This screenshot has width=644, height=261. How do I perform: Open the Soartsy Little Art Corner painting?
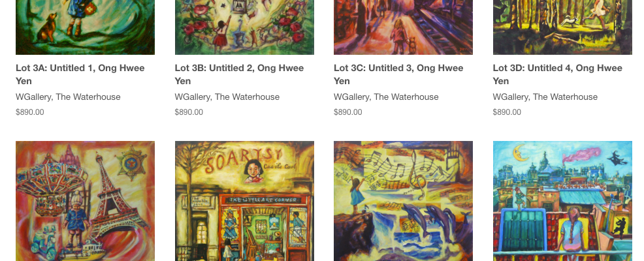click(x=244, y=201)
